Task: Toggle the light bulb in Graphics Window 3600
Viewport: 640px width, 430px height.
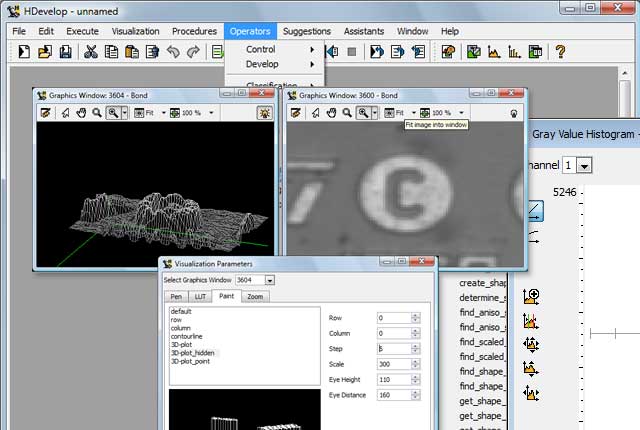Action: pyautogui.click(x=513, y=113)
